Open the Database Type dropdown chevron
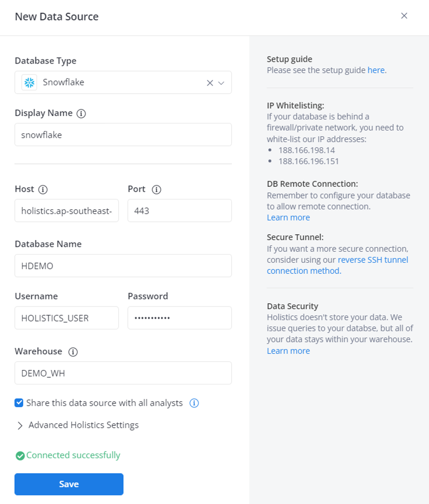The image size is (429, 504). click(220, 82)
